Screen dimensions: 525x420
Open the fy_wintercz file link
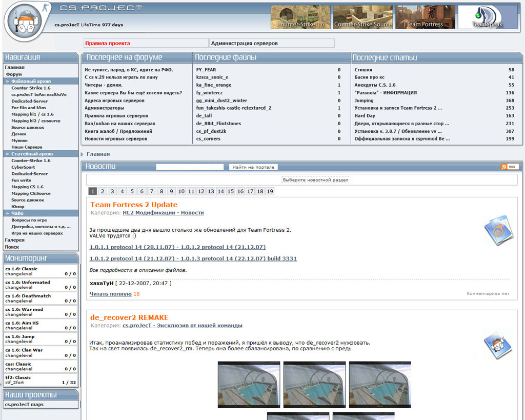pos(209,93)
